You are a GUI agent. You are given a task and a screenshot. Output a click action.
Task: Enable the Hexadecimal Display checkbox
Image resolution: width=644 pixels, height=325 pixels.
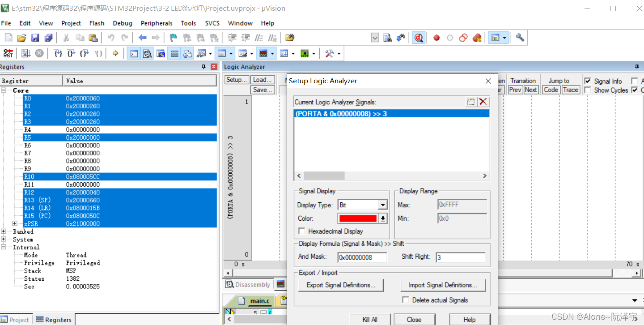[302, 231]
